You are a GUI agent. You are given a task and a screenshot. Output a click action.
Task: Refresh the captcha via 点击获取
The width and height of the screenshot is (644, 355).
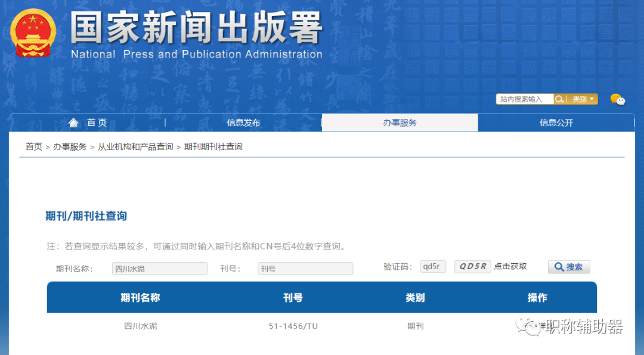click(510, 266)
